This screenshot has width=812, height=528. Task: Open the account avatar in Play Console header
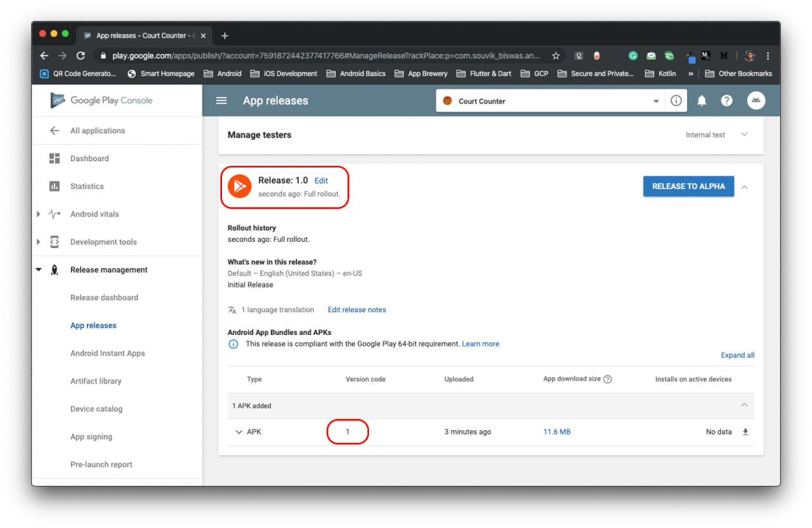coord(756,100)
